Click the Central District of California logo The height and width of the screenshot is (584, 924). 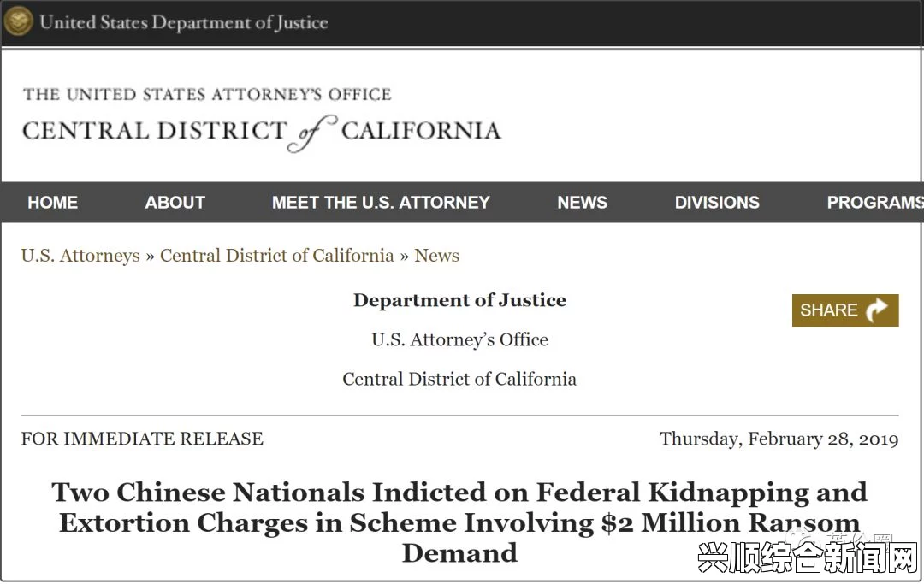tap(262, 133)
